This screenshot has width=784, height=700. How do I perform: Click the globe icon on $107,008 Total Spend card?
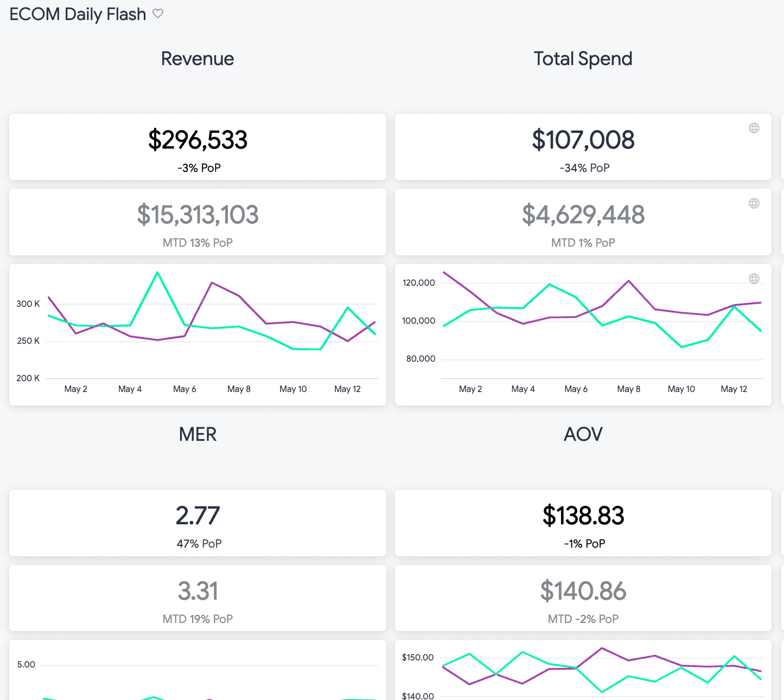[x=754, y=128]
